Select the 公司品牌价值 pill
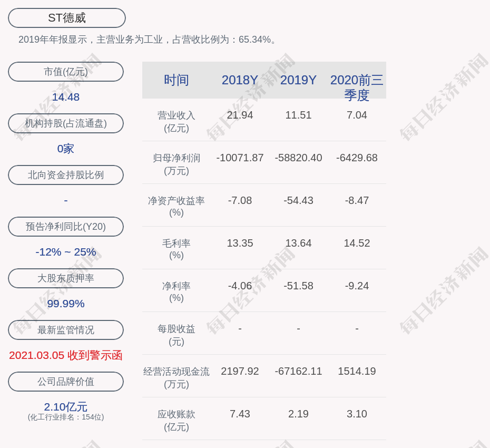The height and width of the screenshot is (448, 490). (66, 382)
